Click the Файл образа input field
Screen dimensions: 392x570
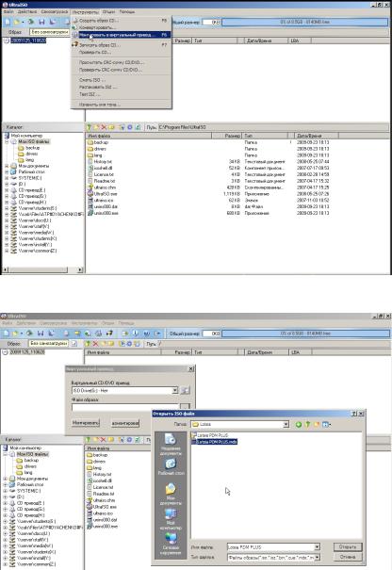point(125,407)
